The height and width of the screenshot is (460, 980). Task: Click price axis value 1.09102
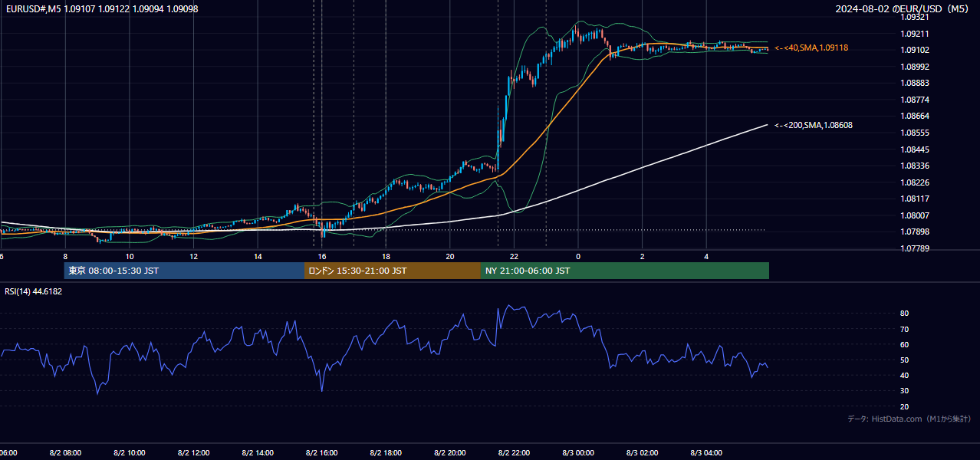915,50
